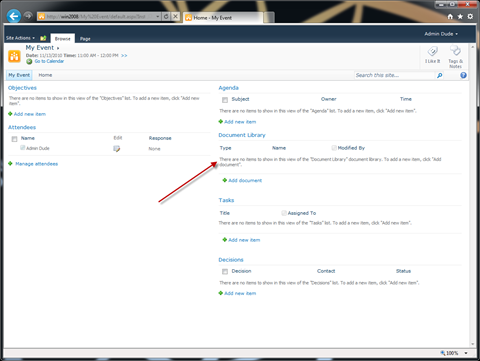Screen dimensions: 480x361
Task: Switch to the Page ribbon tab
Action: [x=85, y=39]
